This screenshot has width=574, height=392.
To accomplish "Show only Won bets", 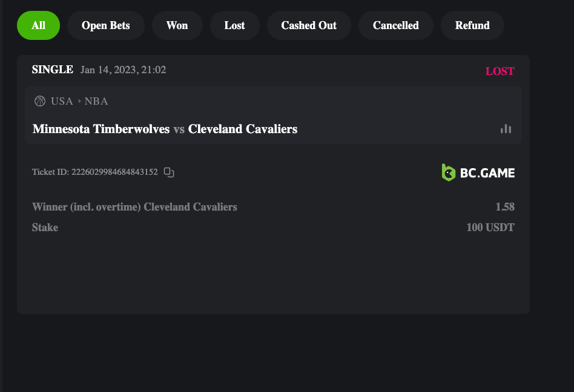I will pyautogui.click(x=177, y=25).
